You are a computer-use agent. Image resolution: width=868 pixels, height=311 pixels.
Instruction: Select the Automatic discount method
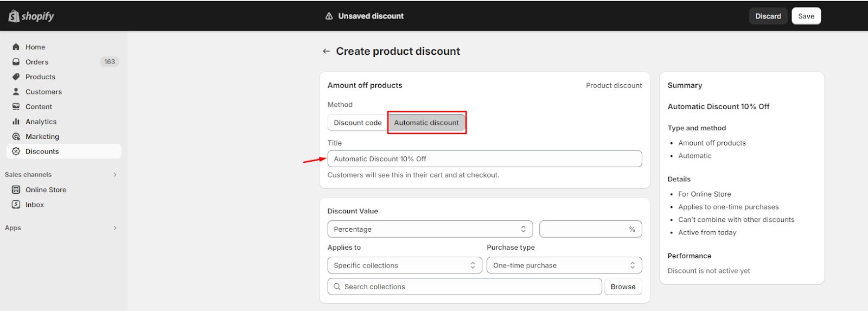(x=426, y=123)
